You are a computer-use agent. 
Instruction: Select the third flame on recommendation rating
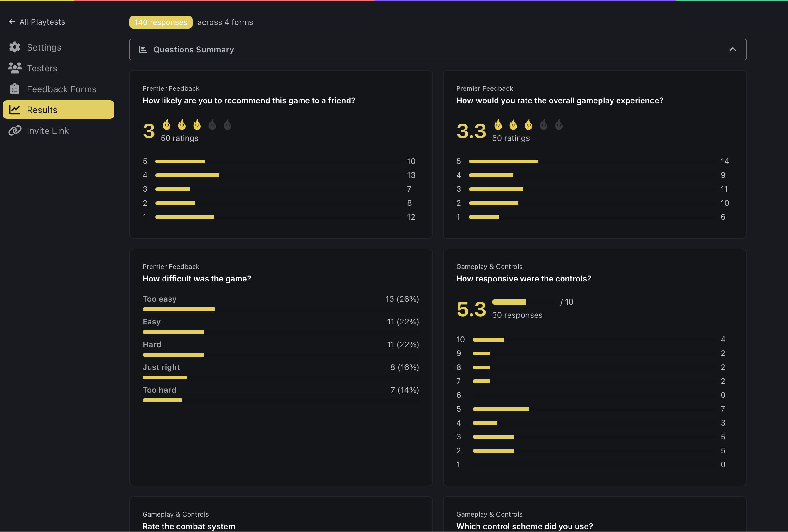[x=196, y=126]
